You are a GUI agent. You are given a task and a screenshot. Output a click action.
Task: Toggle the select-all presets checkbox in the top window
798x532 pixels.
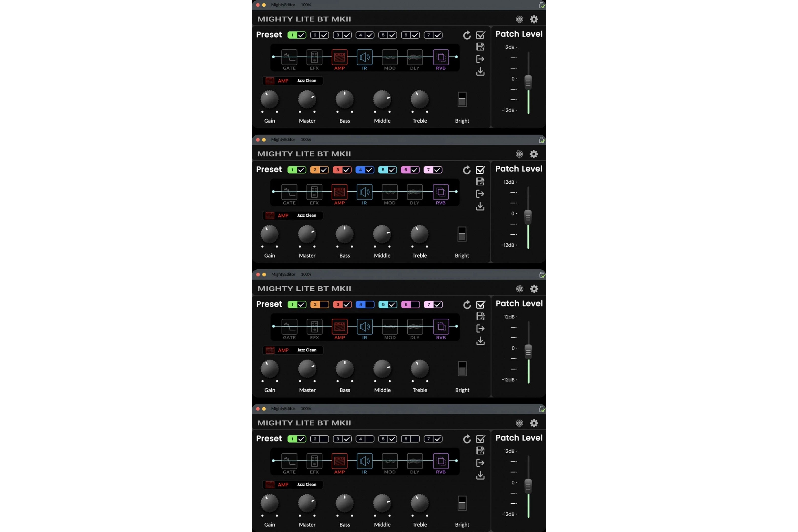(x=480, y=35)
